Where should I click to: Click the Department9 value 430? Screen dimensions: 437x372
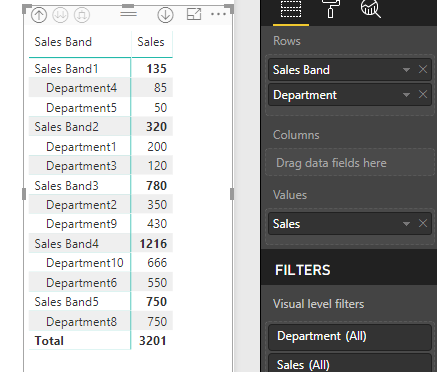pos(157,224)
